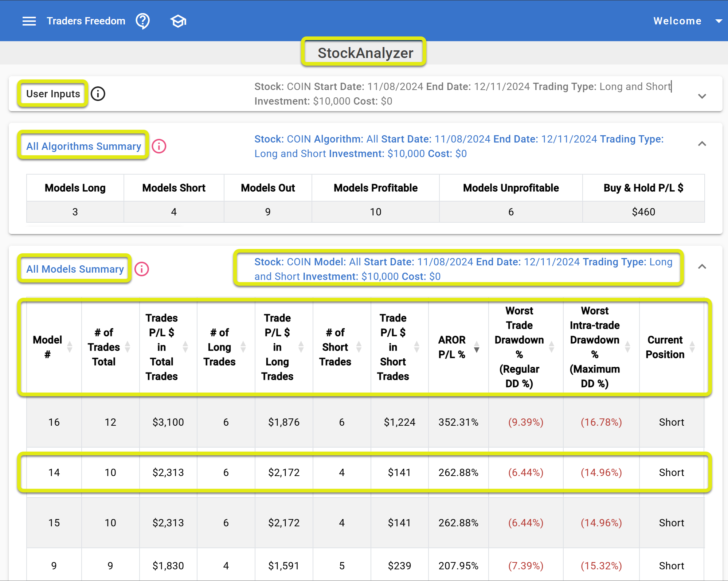Viewport: 728px width, 581px height.
Task: Click the (16.78%) intra-trade drawdown value
Action: pyautogui.click(x=601, y=422)
